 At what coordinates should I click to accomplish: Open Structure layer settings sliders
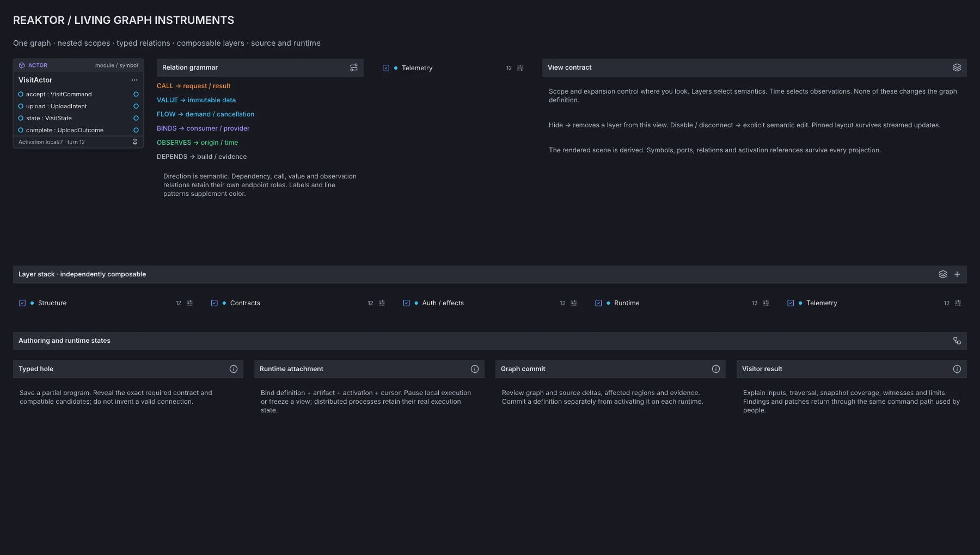pyautogui.click(x=189, y=303)
